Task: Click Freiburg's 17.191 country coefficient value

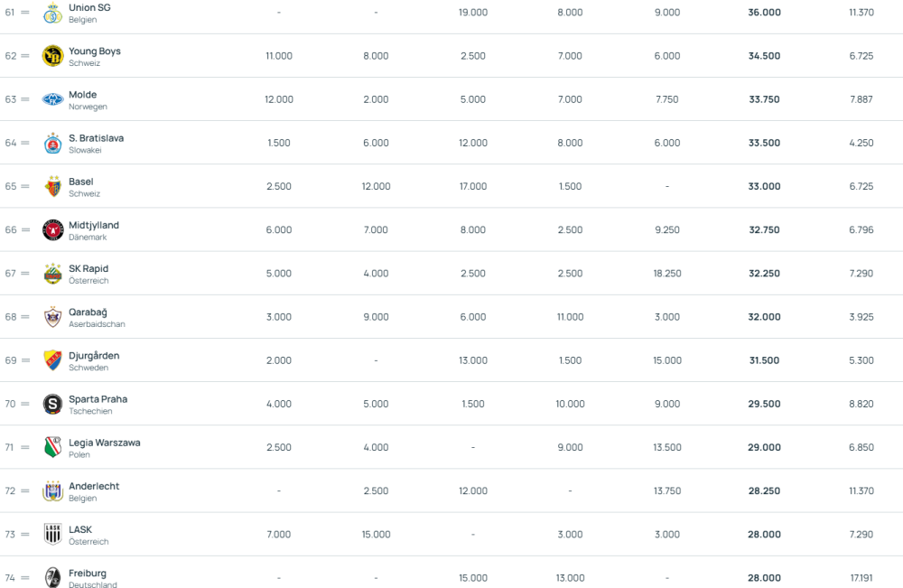Action: point(861,578)
